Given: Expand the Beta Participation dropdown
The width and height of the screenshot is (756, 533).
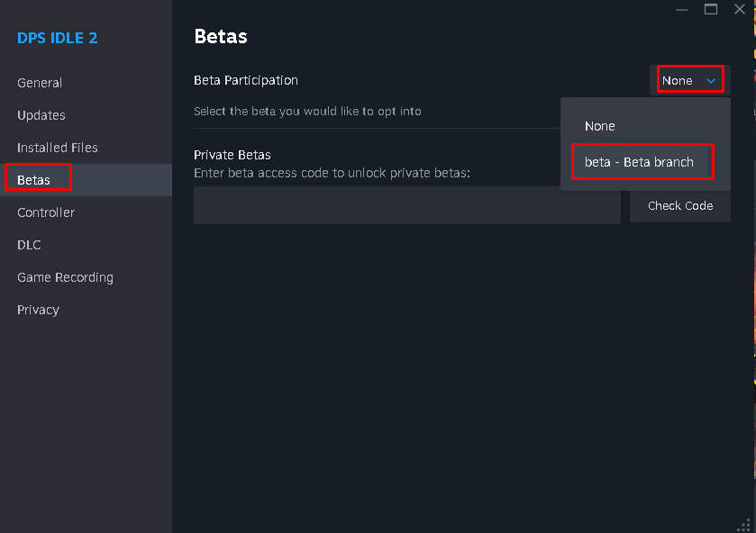Looking at the screenshot, I should (x=690, y=80).
